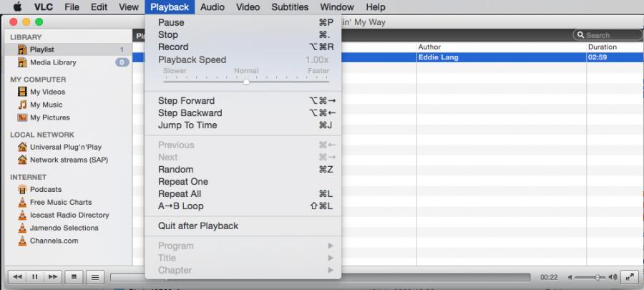This screenshot has height=290, width=644.
Task: Enable Quit after Playback
Action: [x=243, y=226]
